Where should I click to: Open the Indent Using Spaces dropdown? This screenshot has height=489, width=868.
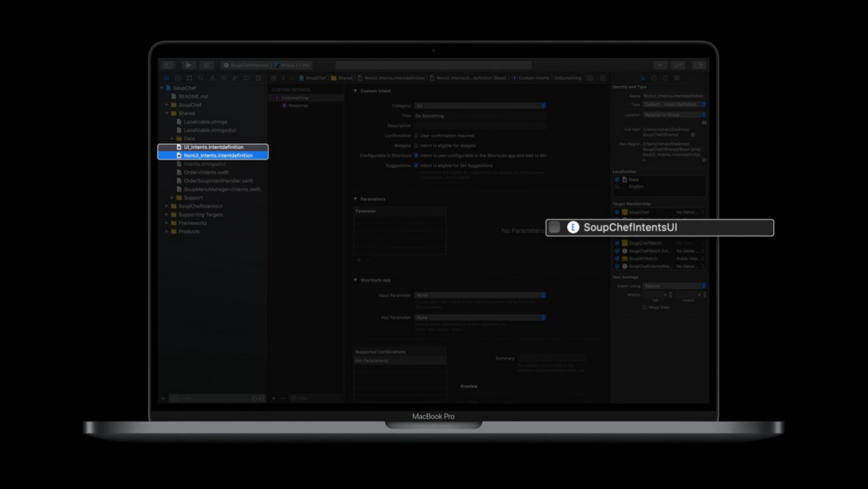(674, 286)
